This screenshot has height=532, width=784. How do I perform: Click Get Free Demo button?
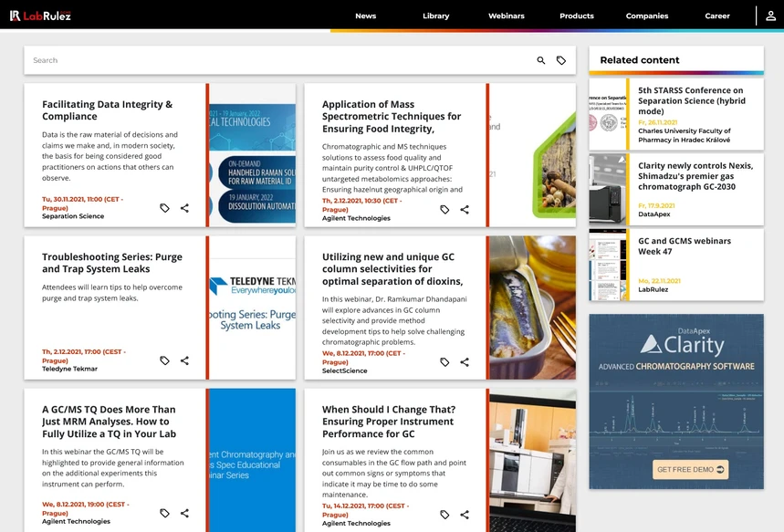(x=690, y=470)
